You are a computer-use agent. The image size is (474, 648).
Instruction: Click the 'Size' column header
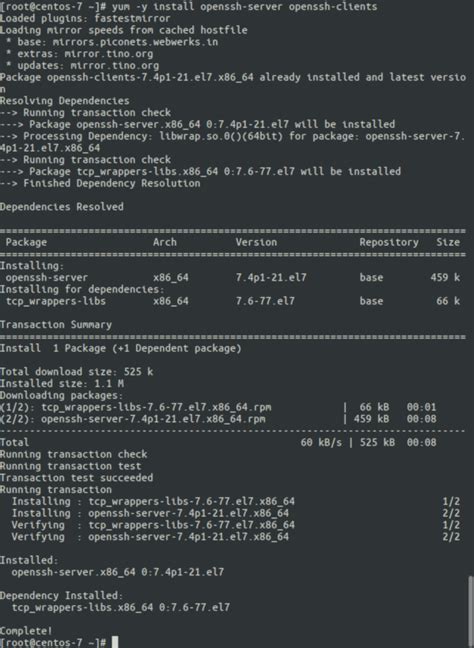pos(448,242)
